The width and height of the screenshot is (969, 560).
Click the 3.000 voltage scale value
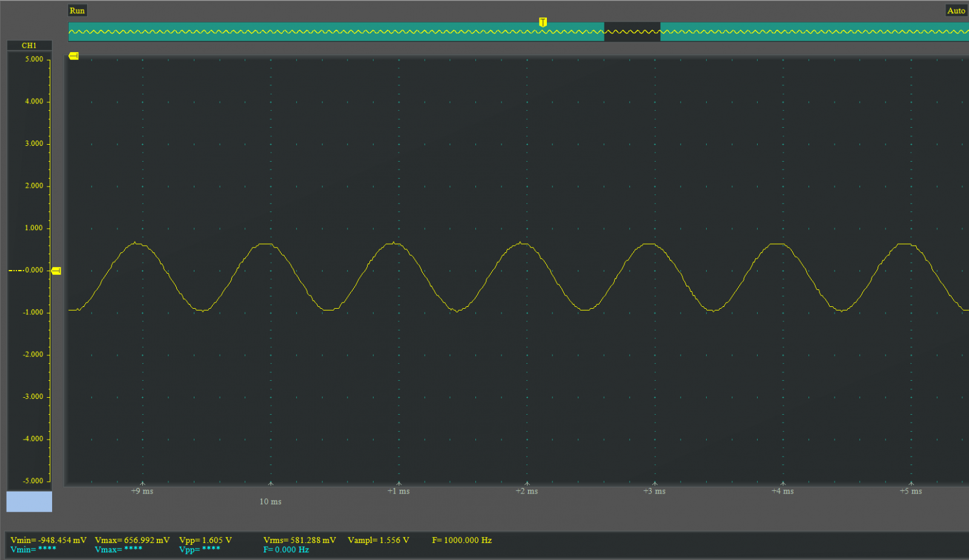[x=34, y=143]
